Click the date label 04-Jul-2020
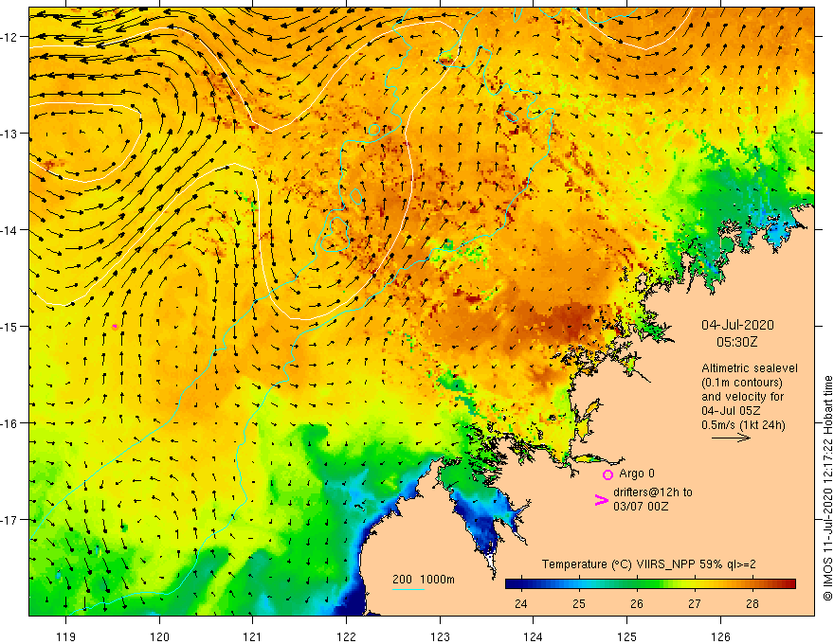834x644 pixels. (x=737, y=325)
